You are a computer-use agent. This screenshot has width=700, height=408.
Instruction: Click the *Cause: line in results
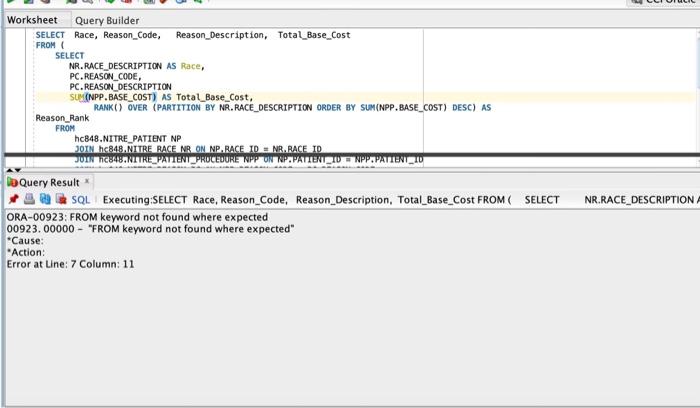tap(25, 241)
